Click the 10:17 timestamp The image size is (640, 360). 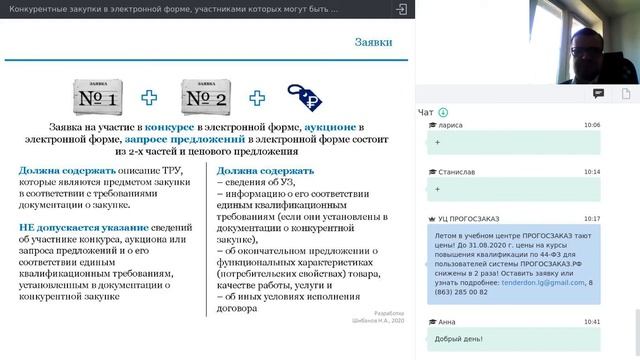tap(592, 219)
